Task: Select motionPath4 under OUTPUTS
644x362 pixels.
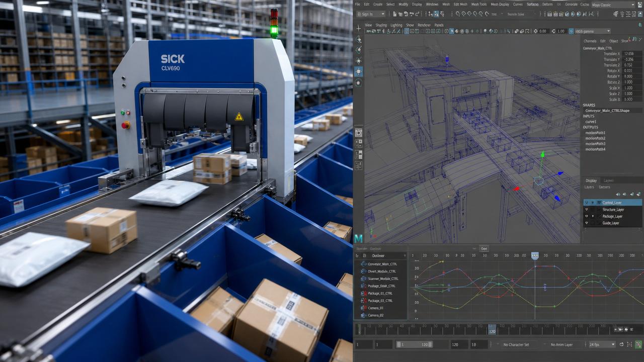Action: click(x=595, y=149)
